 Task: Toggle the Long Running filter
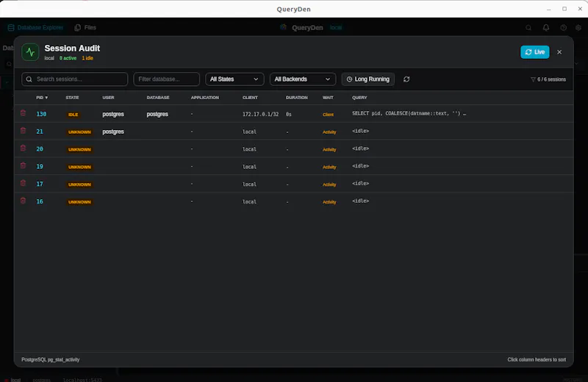368,79
